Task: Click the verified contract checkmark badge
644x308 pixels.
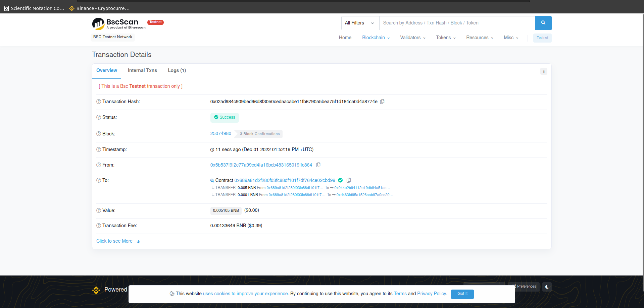Action: pos(340,180)
